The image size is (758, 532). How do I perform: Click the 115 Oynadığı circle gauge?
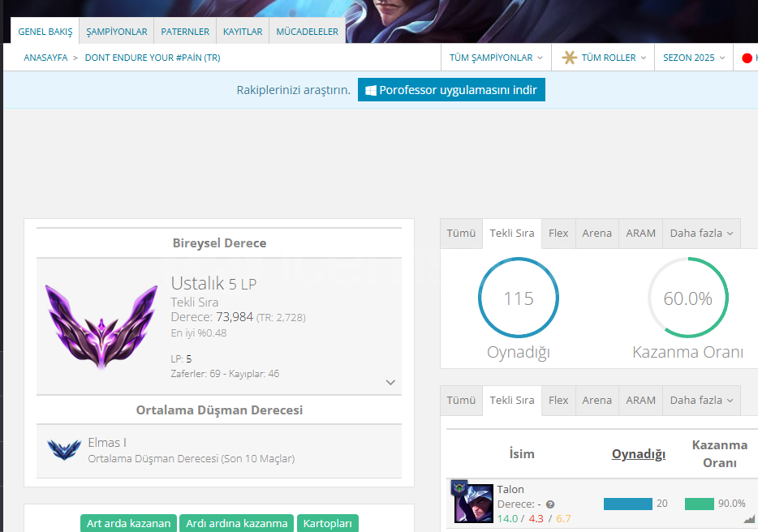pyautogui.click(x=519, y=298)
